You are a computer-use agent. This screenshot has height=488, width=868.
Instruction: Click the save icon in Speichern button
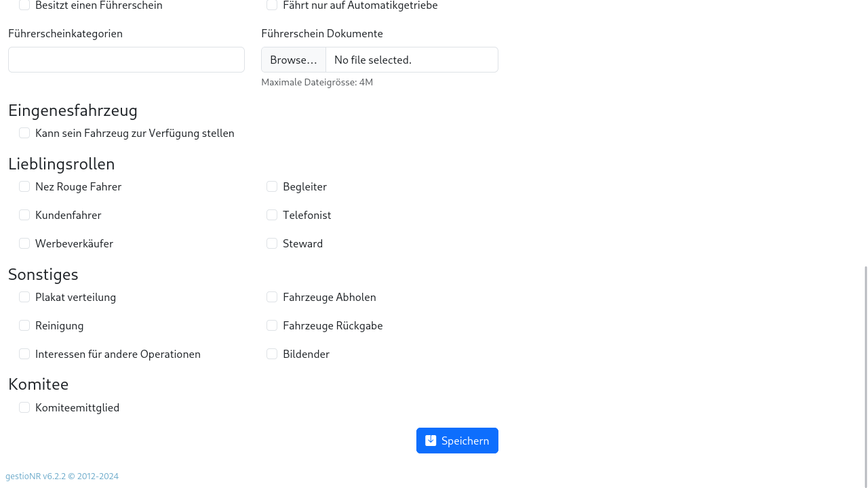(x=431, y=441)
